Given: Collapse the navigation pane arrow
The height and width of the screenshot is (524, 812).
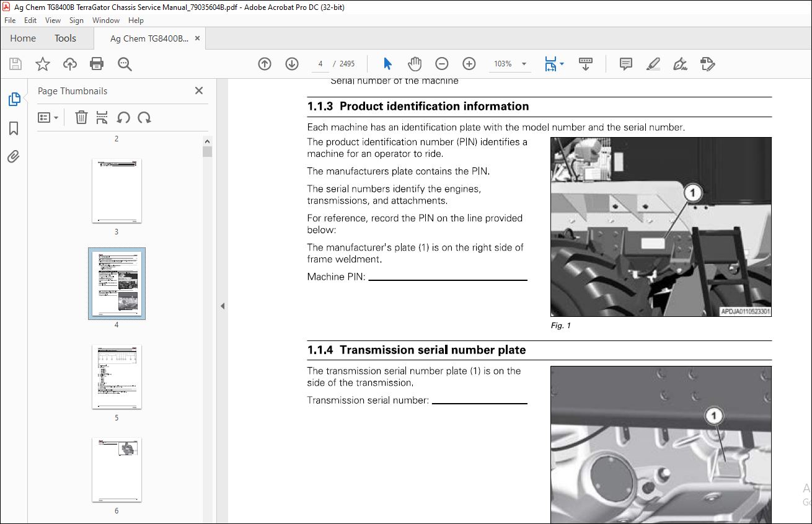Looking at the screenshot, I should pos(223,306).
